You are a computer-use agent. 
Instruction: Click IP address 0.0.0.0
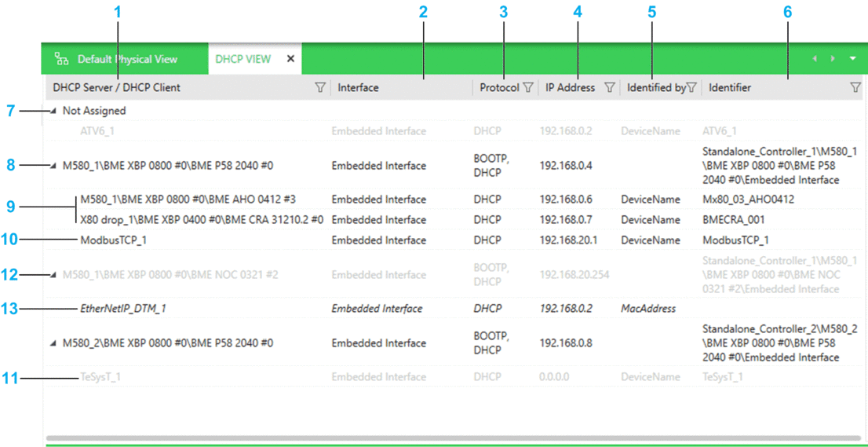[553, 376]
